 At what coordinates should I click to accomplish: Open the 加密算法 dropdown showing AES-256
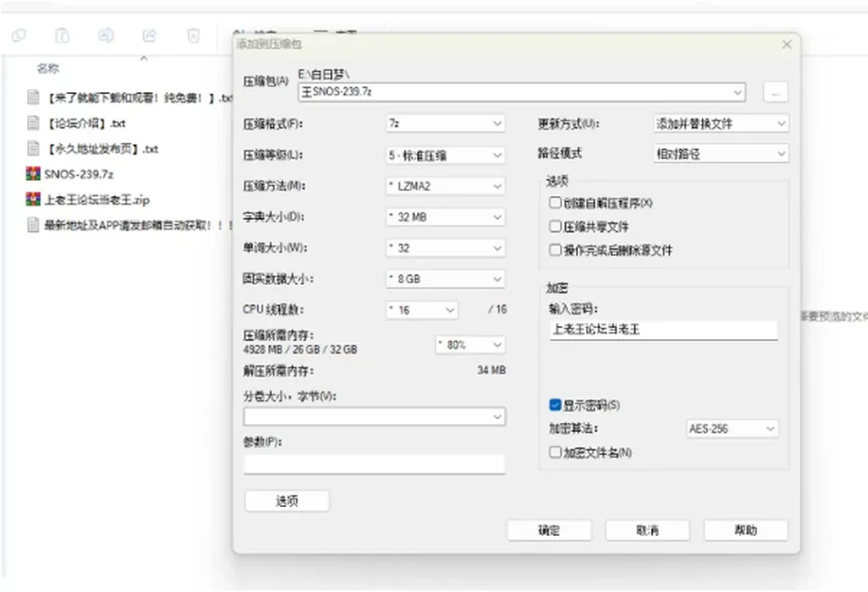click(x=731, y=428)
